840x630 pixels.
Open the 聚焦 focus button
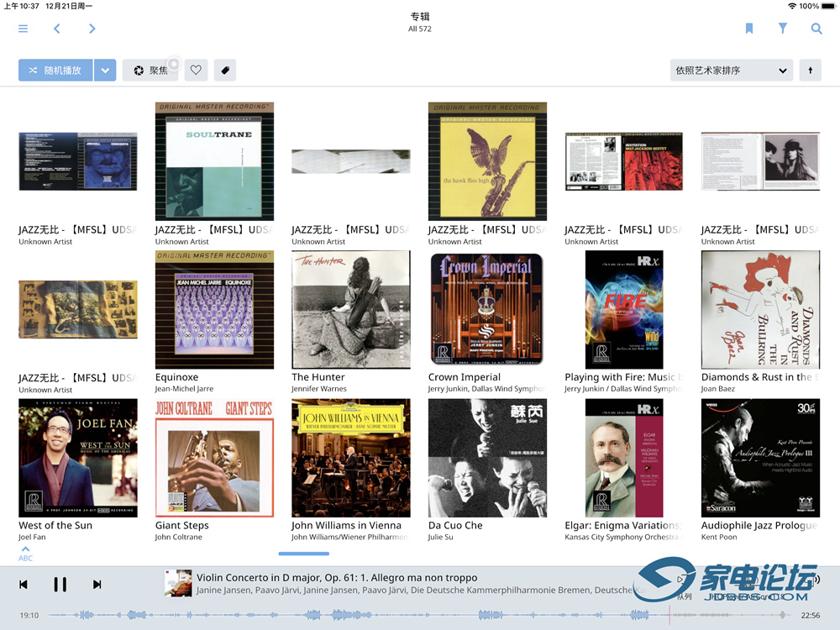(x=152, y=71)
